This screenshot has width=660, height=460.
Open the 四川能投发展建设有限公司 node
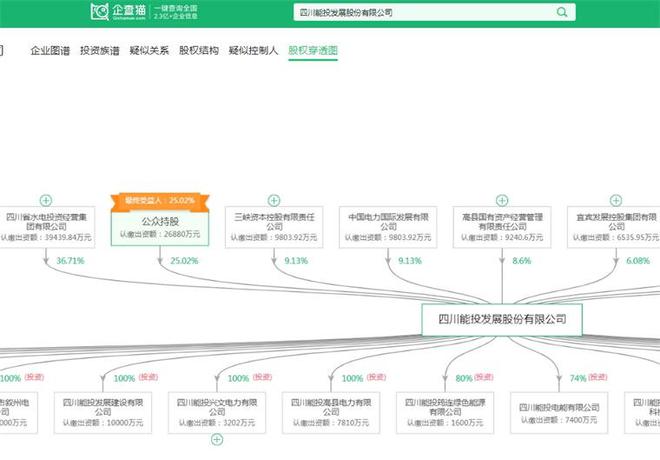[x=103, y=412]
